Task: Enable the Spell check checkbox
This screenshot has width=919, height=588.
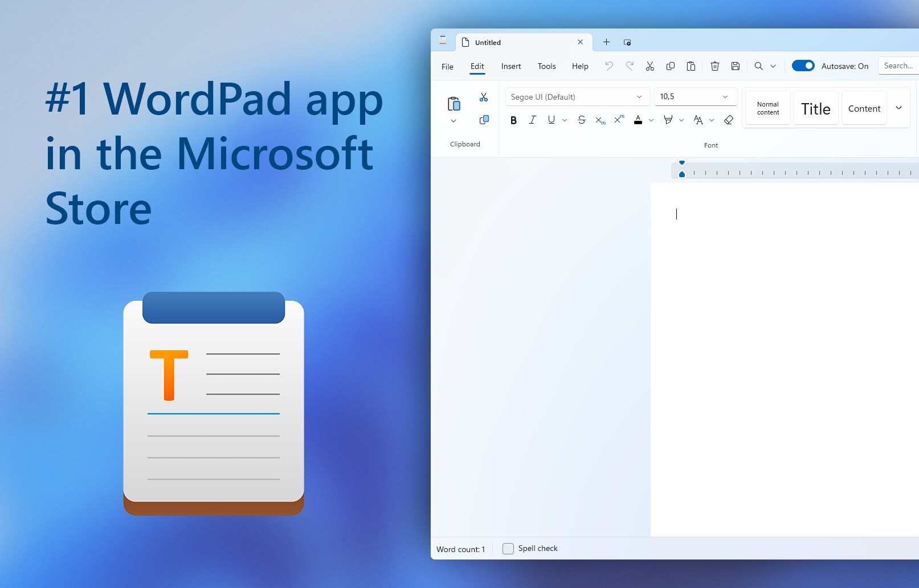Action: [x=508, y=549]
